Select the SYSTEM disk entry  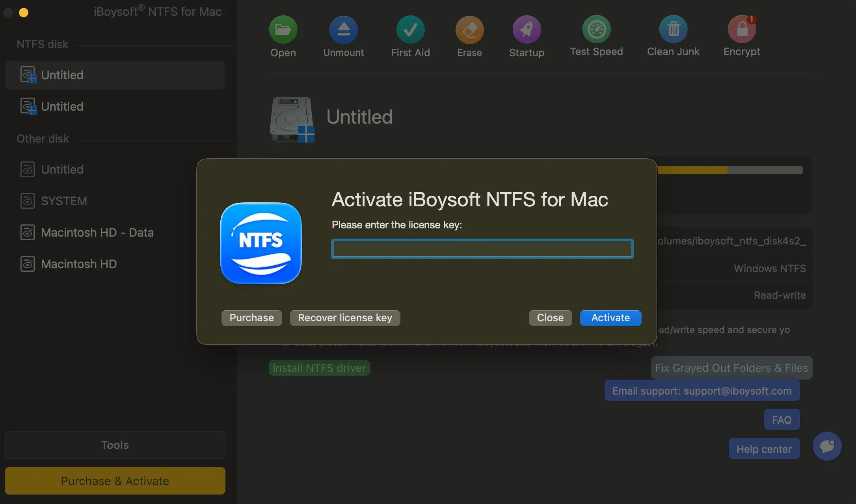pos(115,201)
